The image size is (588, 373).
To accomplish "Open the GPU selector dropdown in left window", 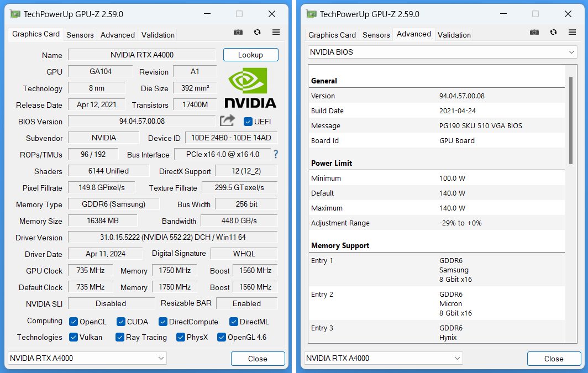I will [87, 359].
